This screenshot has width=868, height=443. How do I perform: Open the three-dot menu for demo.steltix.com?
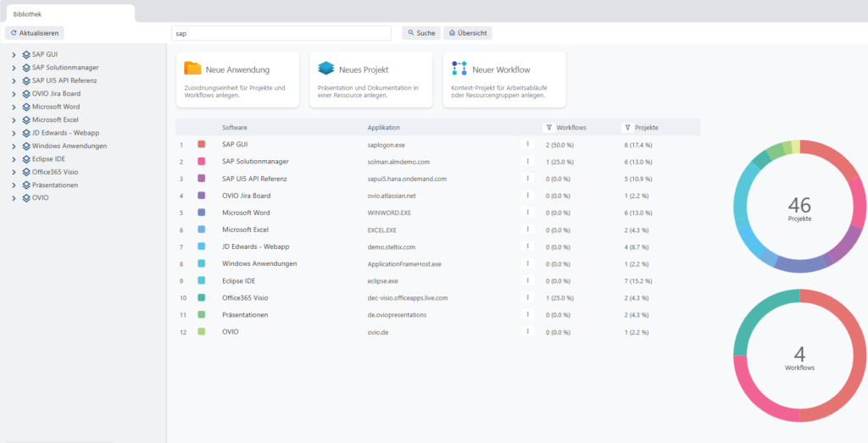(x=527, y=246)
